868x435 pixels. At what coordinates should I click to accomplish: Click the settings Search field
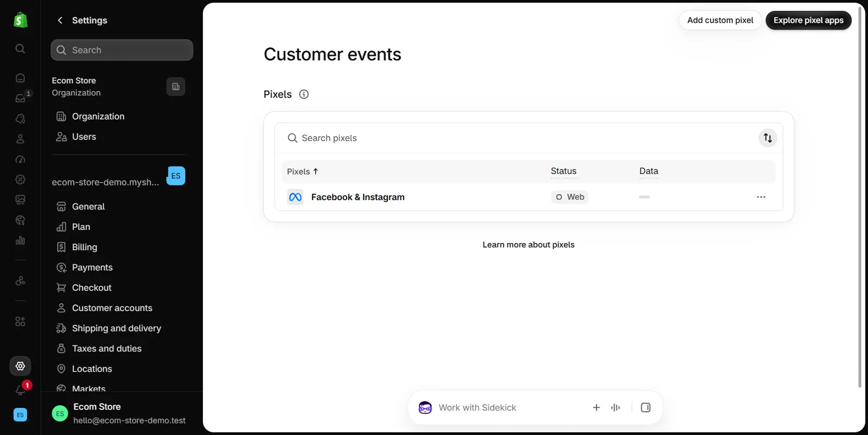122,50
